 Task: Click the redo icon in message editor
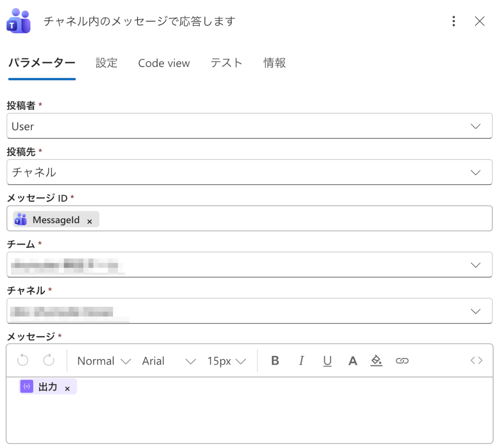click(x=49, y=360)
